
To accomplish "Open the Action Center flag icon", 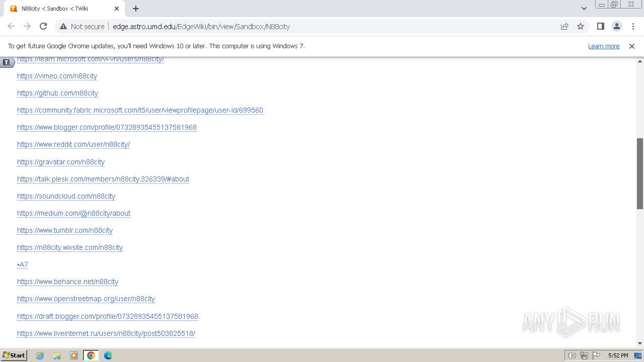I will click(596, 355).
